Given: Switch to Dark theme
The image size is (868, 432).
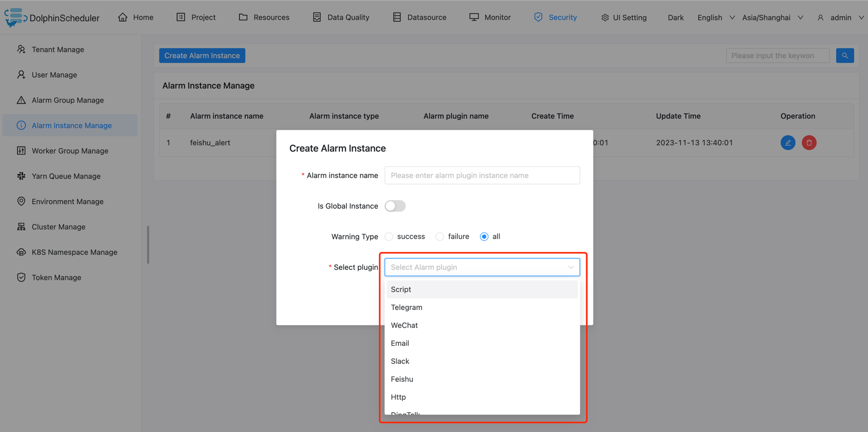Looking at the screenshot, I should pyautogui.click(x=675, y=17).
